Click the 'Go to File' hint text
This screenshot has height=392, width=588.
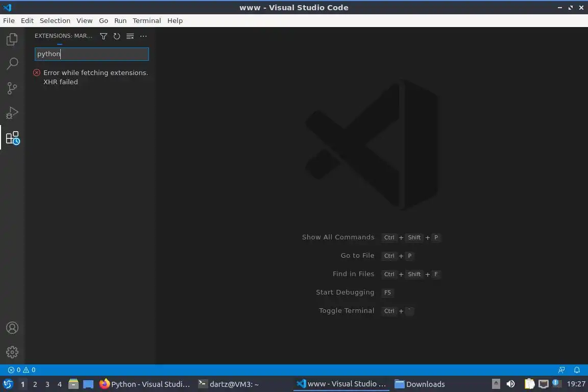pyautogui.click(x=357, y=255)
